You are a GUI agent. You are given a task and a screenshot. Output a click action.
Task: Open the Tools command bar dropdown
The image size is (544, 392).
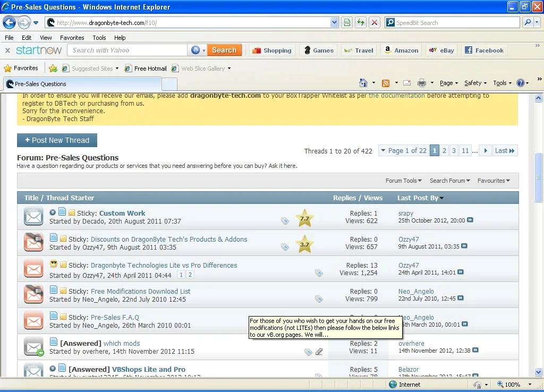[x=502, y=83]
